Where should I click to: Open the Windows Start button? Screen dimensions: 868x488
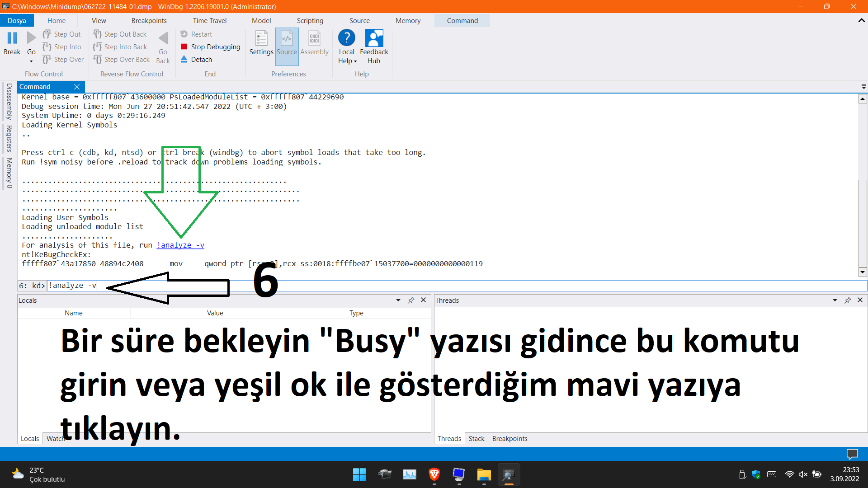[x=359, y=475]
